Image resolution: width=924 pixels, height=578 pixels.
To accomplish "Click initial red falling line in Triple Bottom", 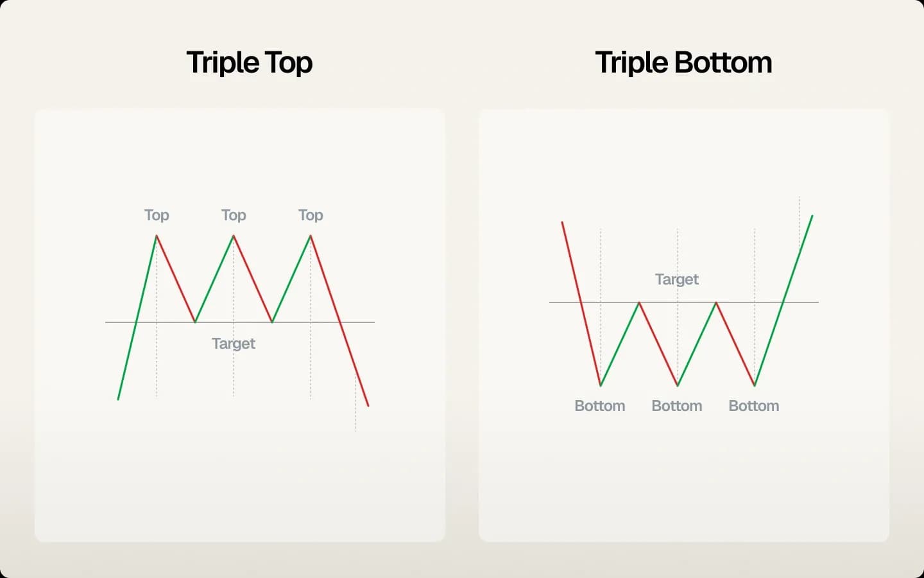I will (x=581, y=304).
